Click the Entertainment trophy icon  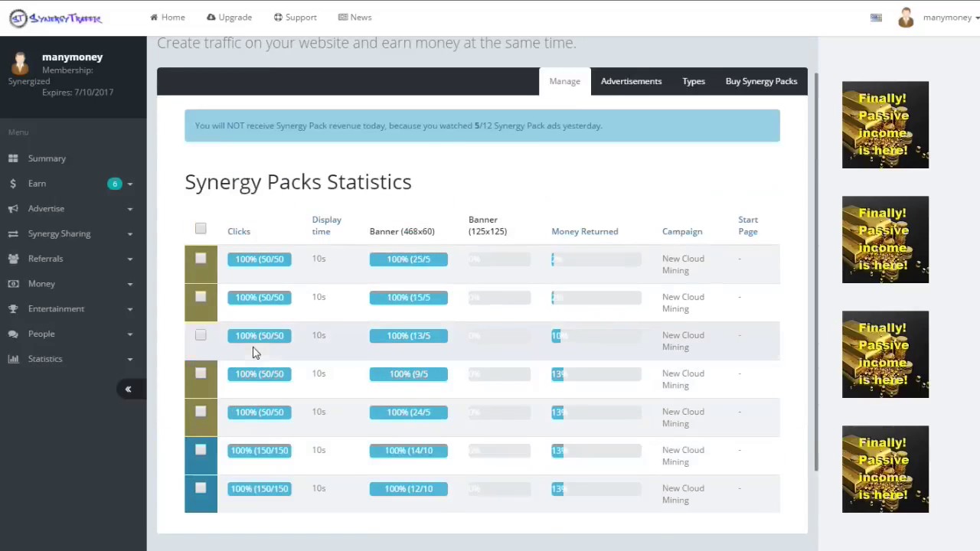13,308
